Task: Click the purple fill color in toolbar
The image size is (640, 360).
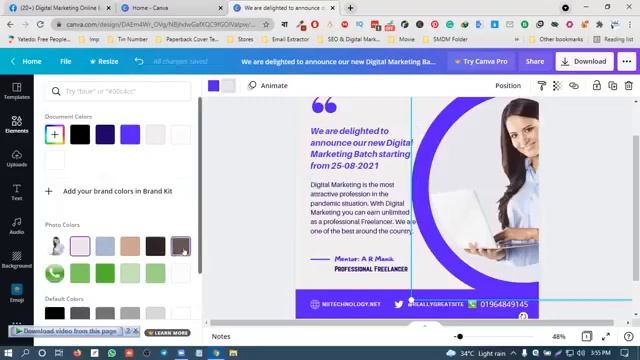Action: click(x=213, y=85)
